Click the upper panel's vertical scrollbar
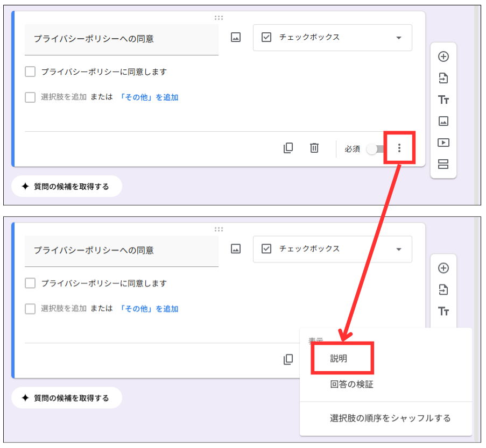486x448 pixels. click(477, 105)
